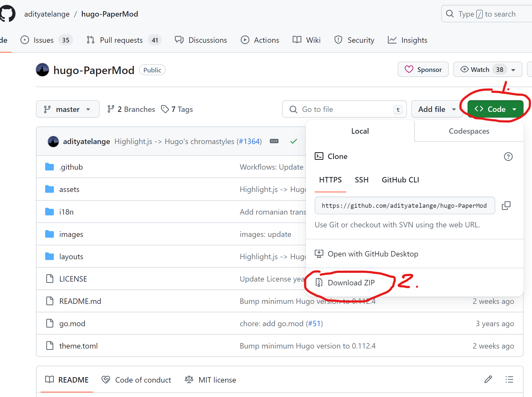The height and width of the screenshot is (397, 532).
Task: Click the search magnifier icon in top bar
Action: click(450, 14)
